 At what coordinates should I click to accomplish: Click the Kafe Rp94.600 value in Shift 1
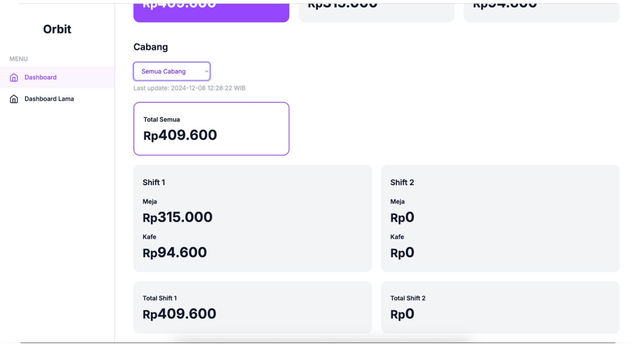click(x=175, y=253)
